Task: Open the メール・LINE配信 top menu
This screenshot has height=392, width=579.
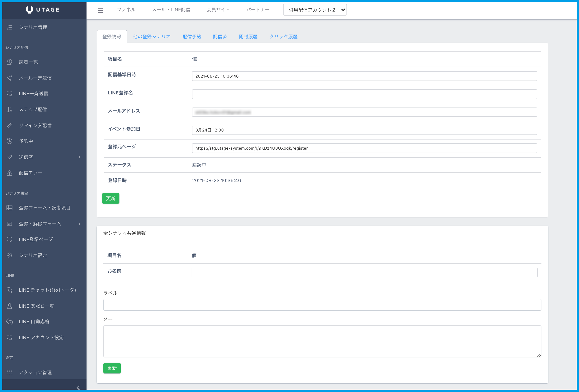Action: point(171,10)
